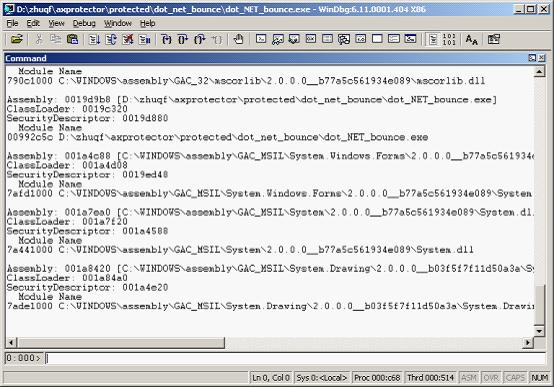554x387 pixels.
Task: Click the Restart debugging toolbar icon
Action: coord(111,39)
